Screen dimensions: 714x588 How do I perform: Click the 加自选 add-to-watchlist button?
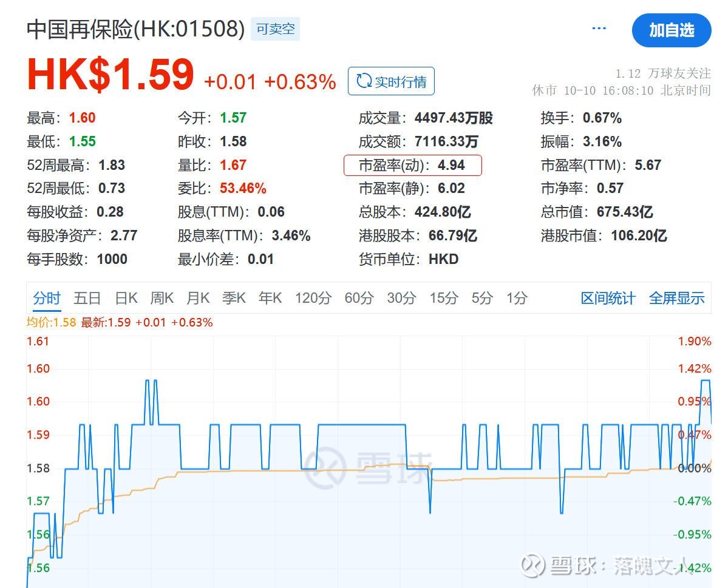tap(671, 30)
